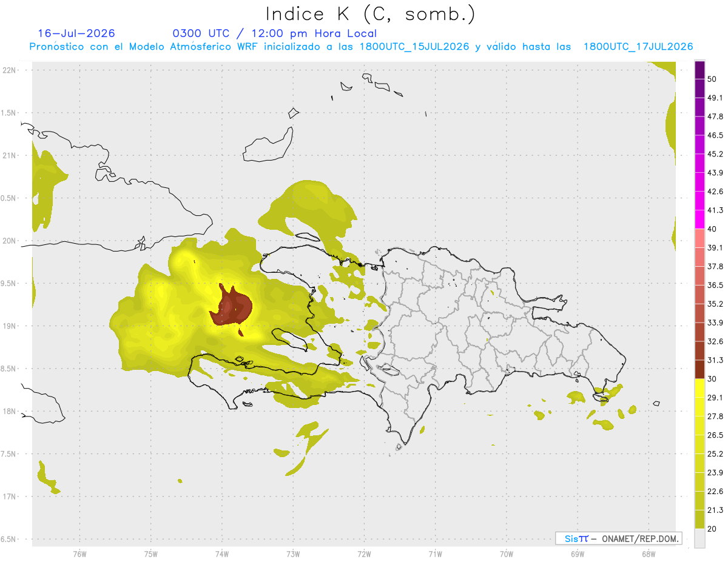Click the colorbar value "25.2"
The height and width of the screenshot is (562, 728).
pos(716,454)
